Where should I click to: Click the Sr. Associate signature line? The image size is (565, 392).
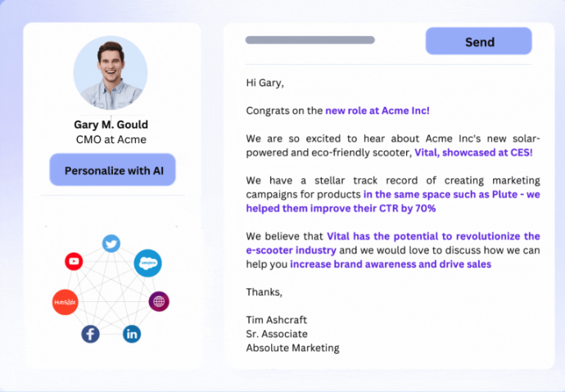pyautogui.click(x=277, y=334)
